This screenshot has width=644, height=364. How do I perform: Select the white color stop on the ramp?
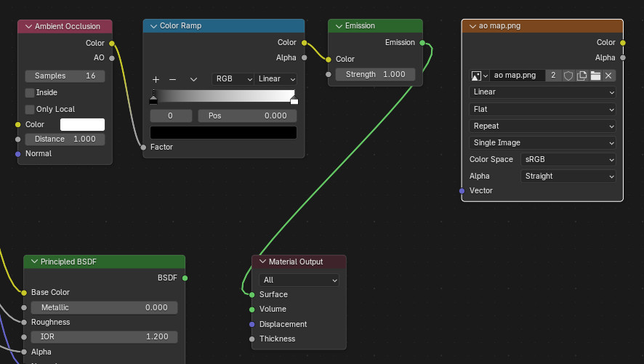(294, 100)
